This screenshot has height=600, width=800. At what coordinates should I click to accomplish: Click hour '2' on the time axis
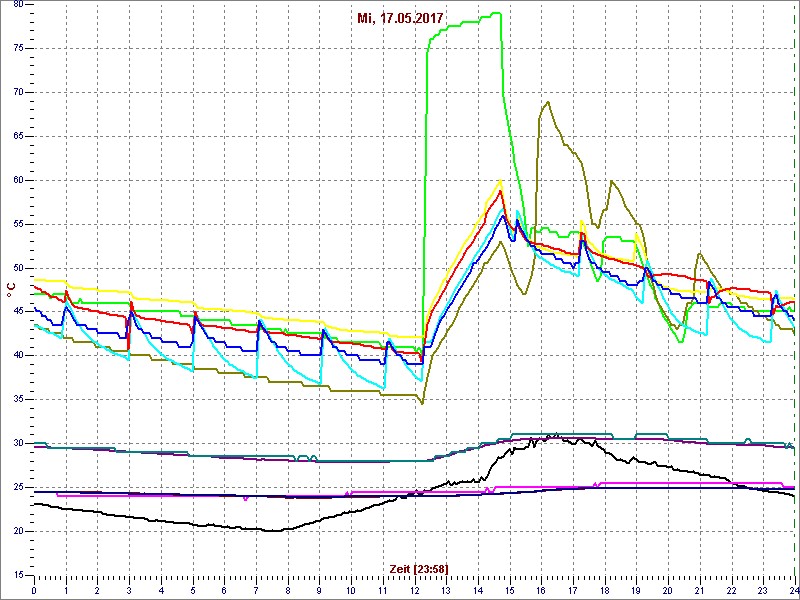pos(97,590)
